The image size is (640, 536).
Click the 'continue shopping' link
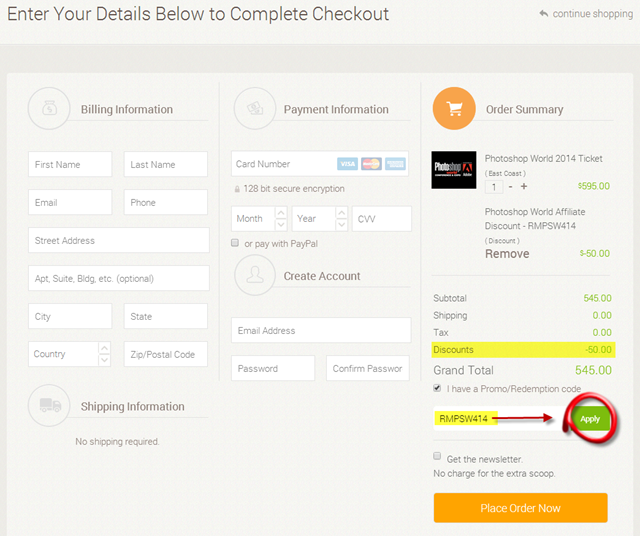[585, 14]
